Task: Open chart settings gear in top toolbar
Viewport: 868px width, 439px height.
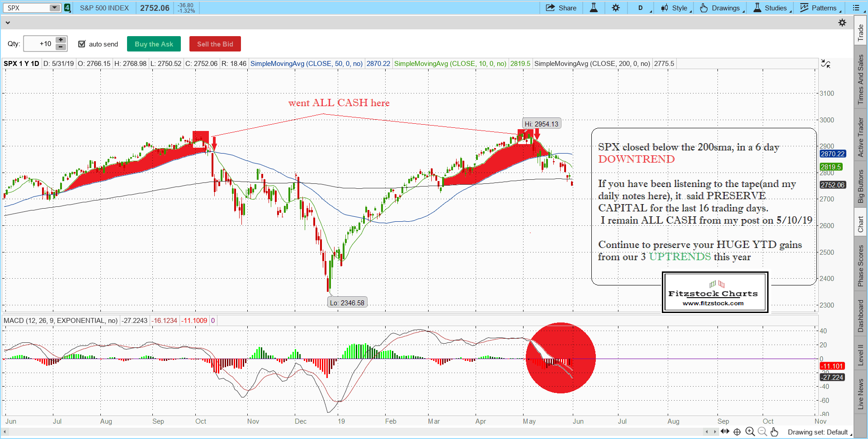Action: pyautogui.click(x=616, y=8)
